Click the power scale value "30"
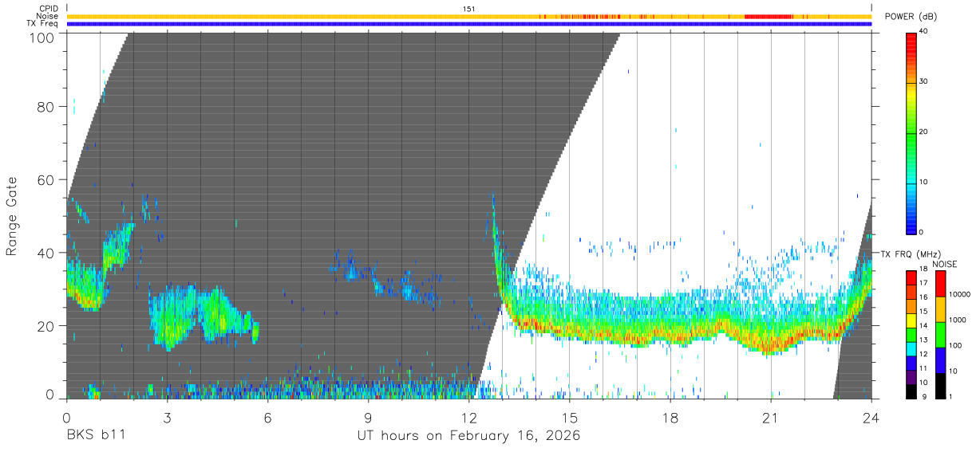The height and width of the screenshot is (452, 980). (924, 82)
